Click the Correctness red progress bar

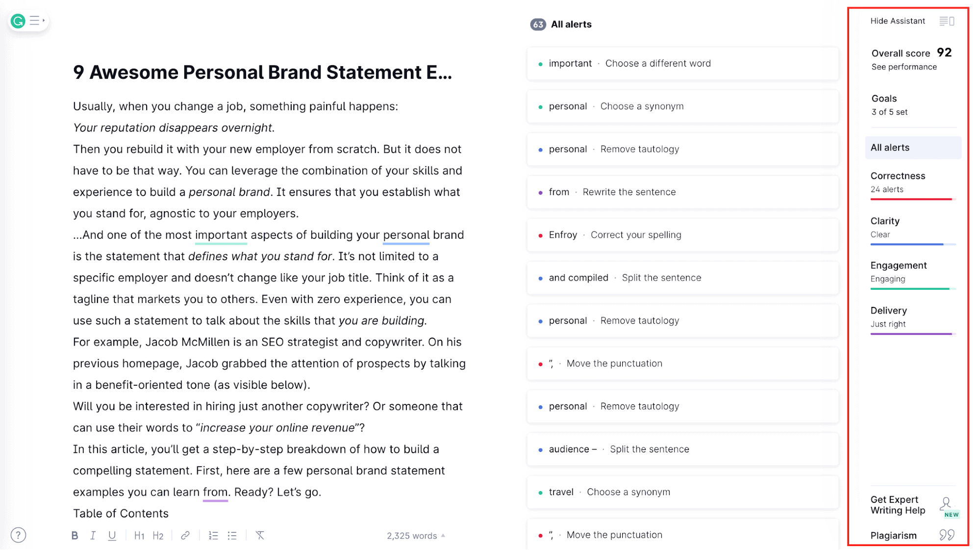[912, 200]
